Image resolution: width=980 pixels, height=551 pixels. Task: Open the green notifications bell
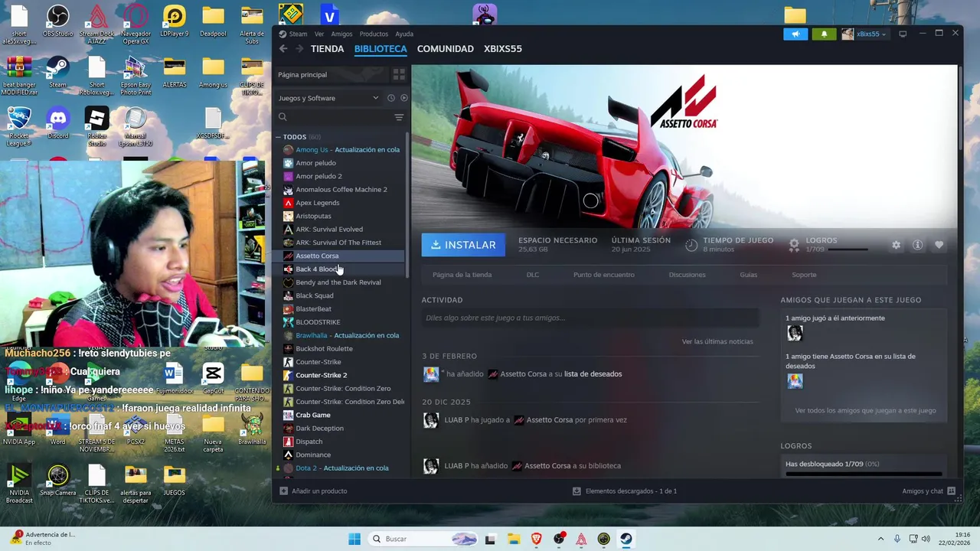[x=824, y=34]
